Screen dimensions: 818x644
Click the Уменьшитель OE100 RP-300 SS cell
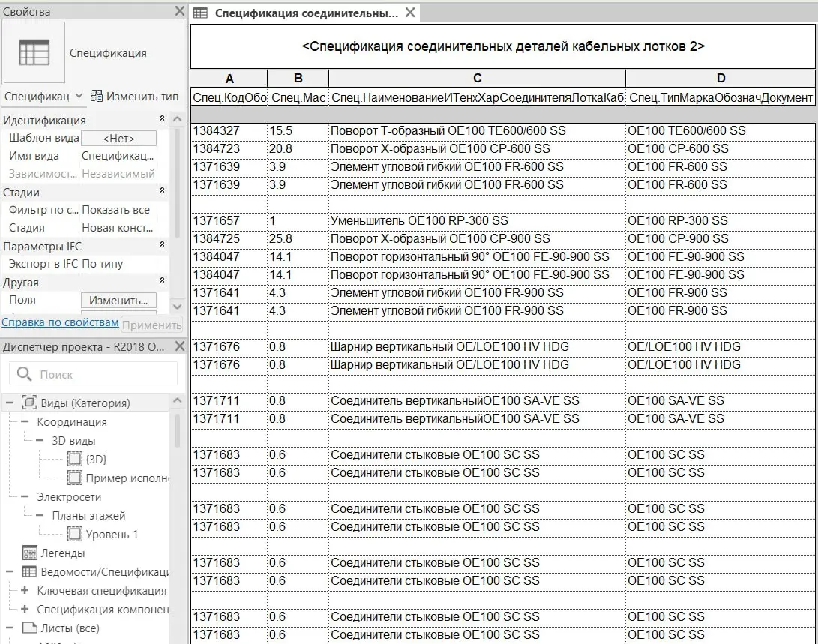coord(477,221)
